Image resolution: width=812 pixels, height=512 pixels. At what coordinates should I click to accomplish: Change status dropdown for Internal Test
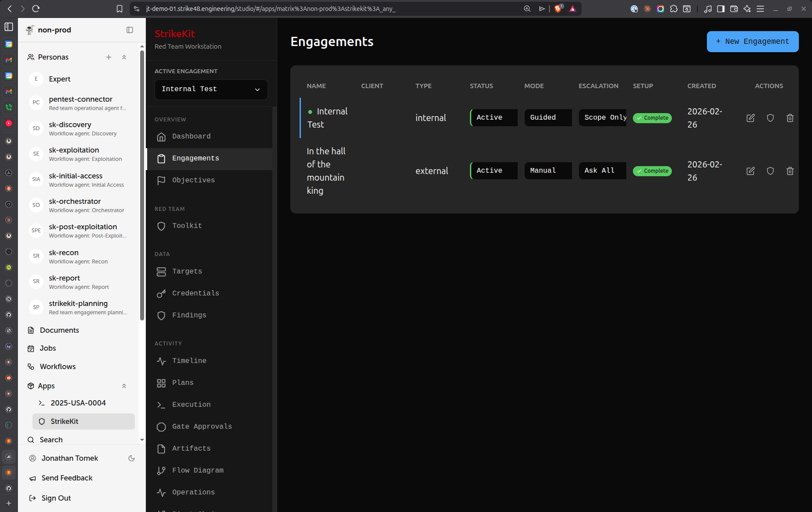click(494, 117)
